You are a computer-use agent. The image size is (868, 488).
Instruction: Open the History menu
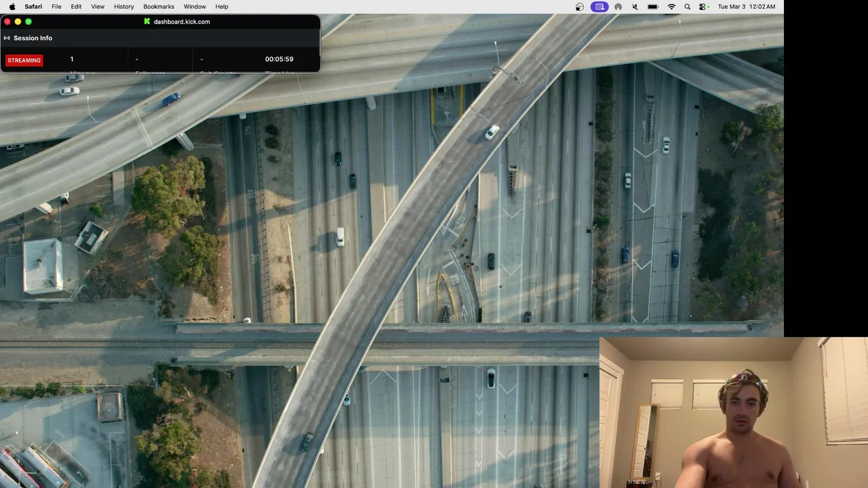pos(123,7)
